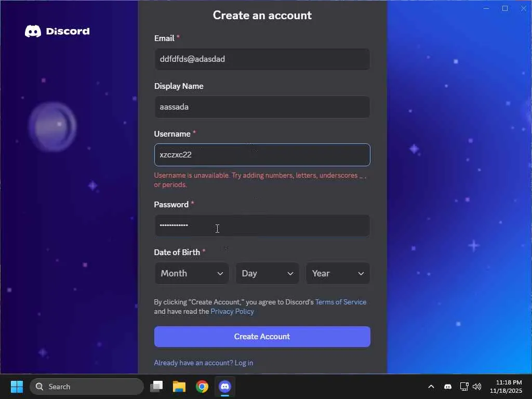The width and height of the screenshot is (532, 399).
Task: Open the Windows Start menu
Action: point(17,387)
